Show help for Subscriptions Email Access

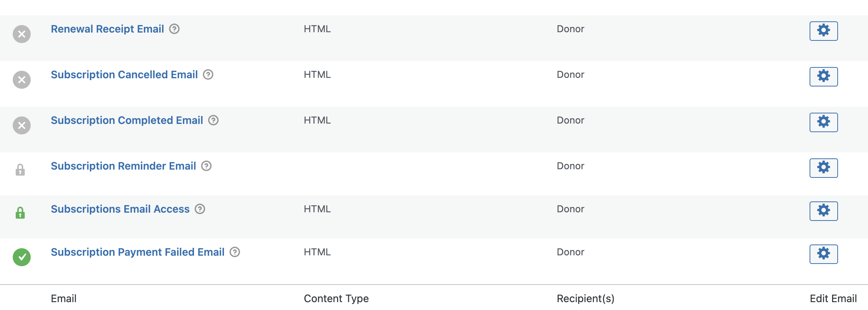pyautogui.click(x=200, y=209)
